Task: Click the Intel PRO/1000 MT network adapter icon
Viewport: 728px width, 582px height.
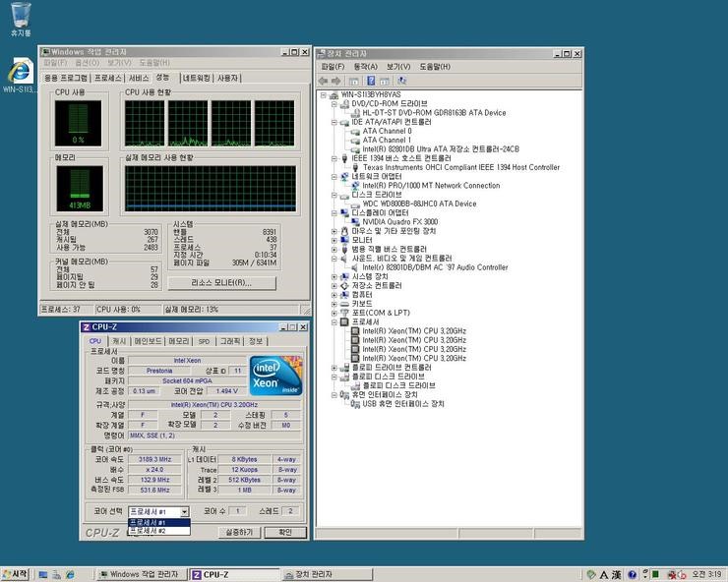Action: click(356, 186)
